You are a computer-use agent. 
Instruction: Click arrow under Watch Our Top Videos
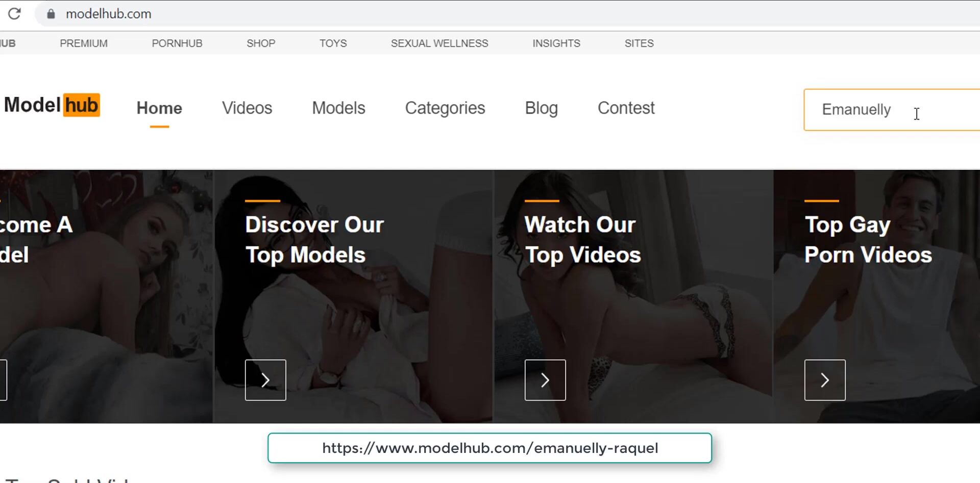tap(545, 380)
